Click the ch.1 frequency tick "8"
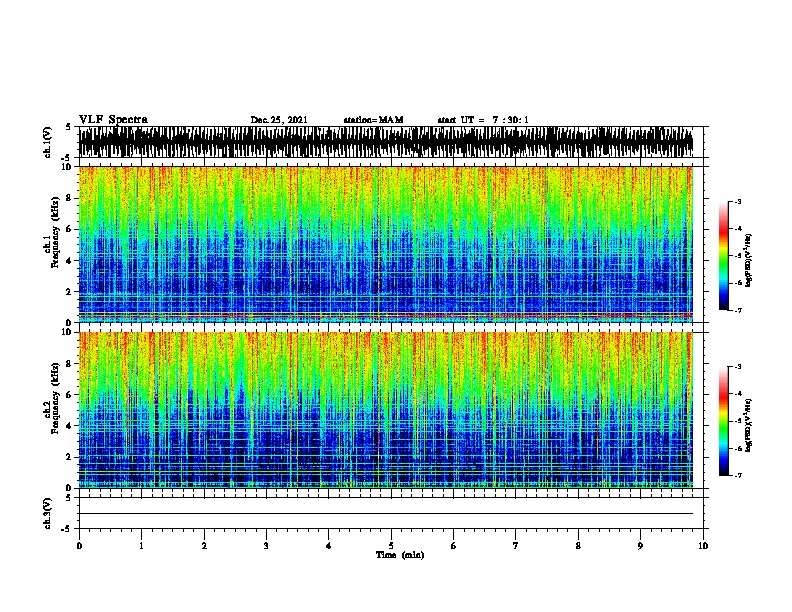The image size is (792, 612). pos(69,198)
